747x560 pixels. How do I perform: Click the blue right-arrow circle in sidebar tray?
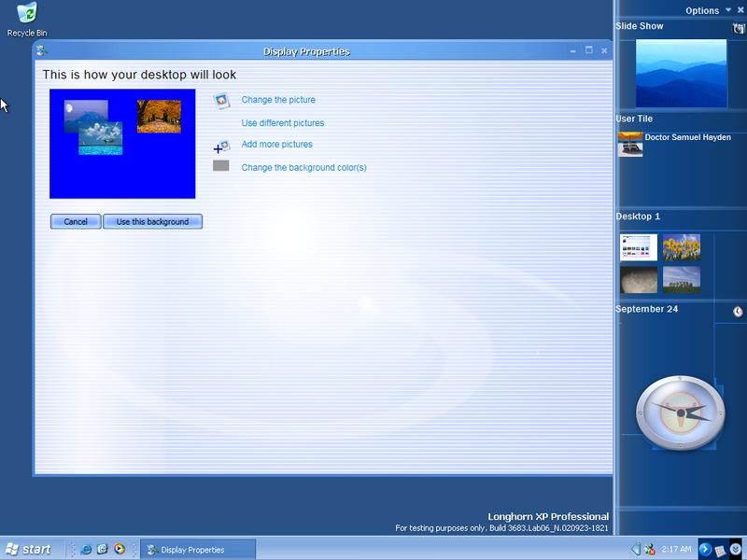705,550
